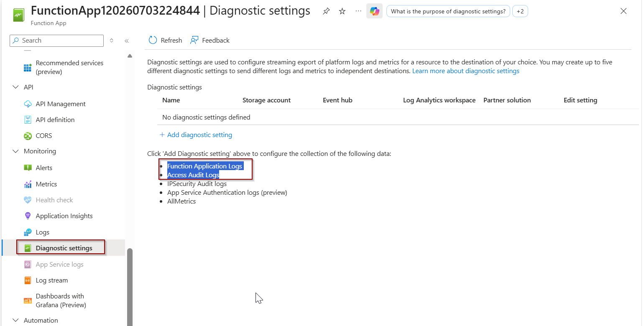Click the API Management cloud icon

[28, 104]
